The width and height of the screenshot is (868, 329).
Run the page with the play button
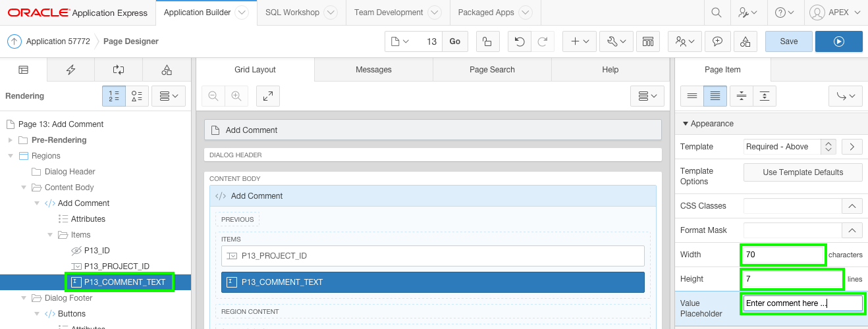click(x=838, y=41)
